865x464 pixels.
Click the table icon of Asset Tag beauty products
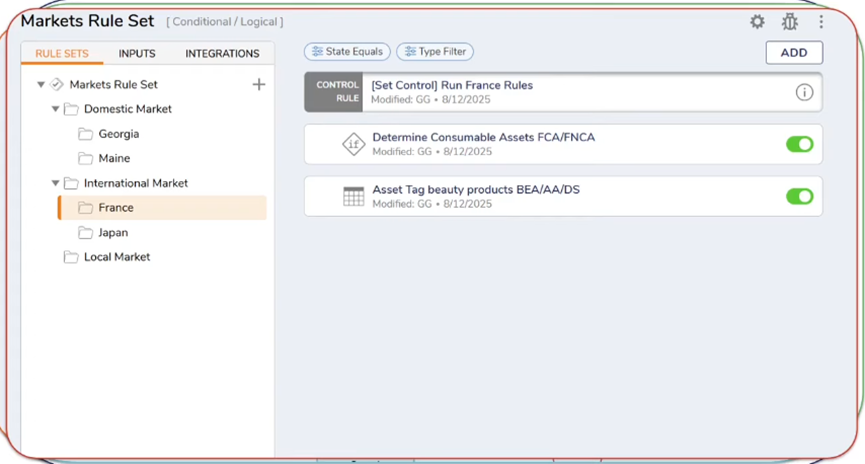click(353, 196)
